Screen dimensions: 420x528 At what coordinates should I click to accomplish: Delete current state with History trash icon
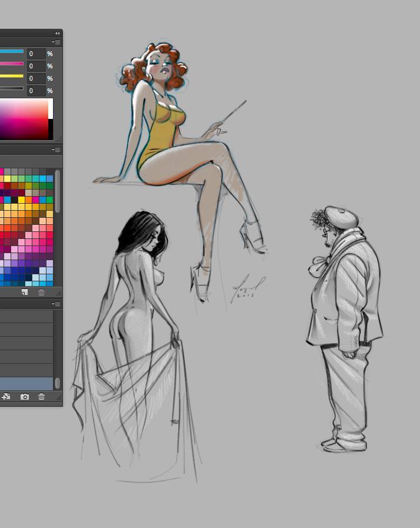(x=41, y=397)
